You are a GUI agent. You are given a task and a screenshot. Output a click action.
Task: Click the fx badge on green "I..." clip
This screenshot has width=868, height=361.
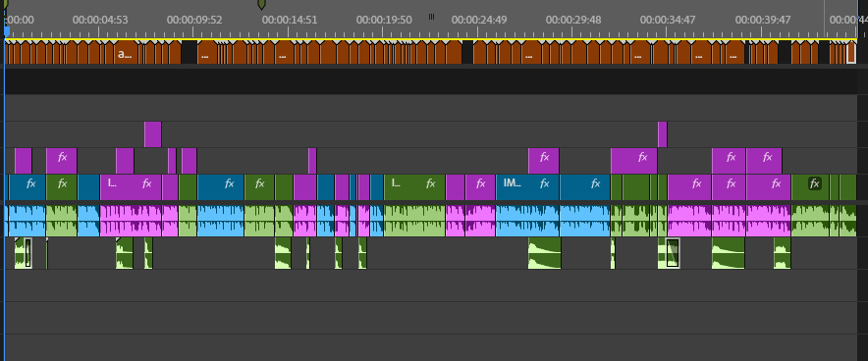coord(431,183)
